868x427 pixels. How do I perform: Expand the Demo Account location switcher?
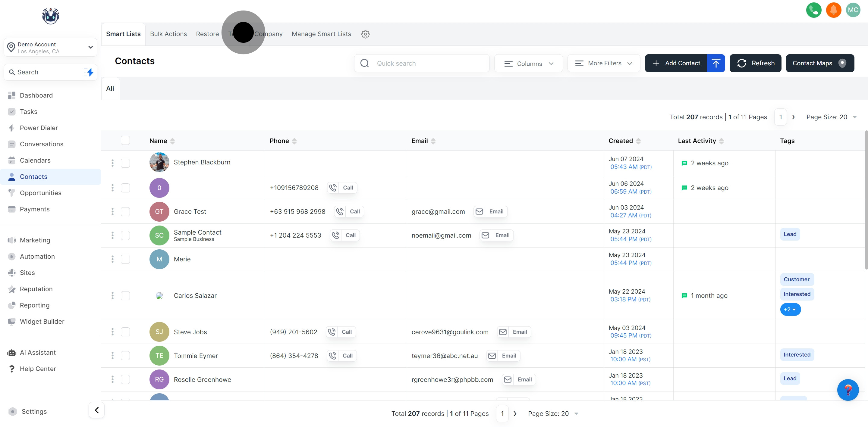51,48
